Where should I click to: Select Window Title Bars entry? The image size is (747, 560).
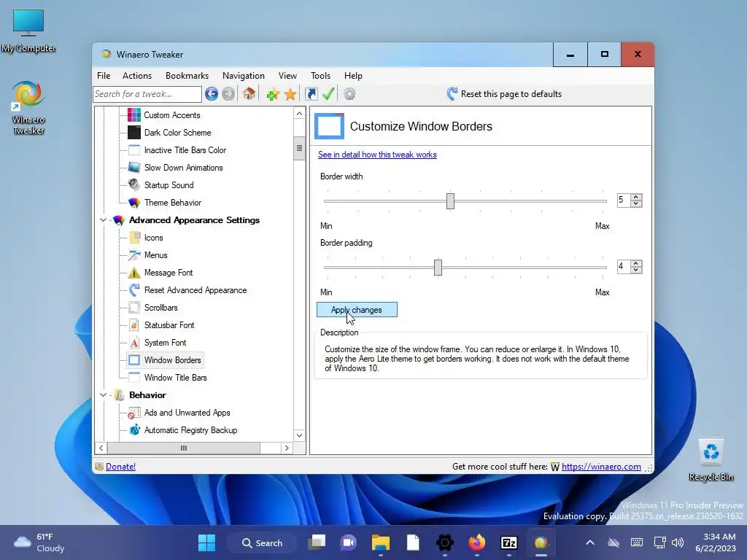[x=175, y=378]
